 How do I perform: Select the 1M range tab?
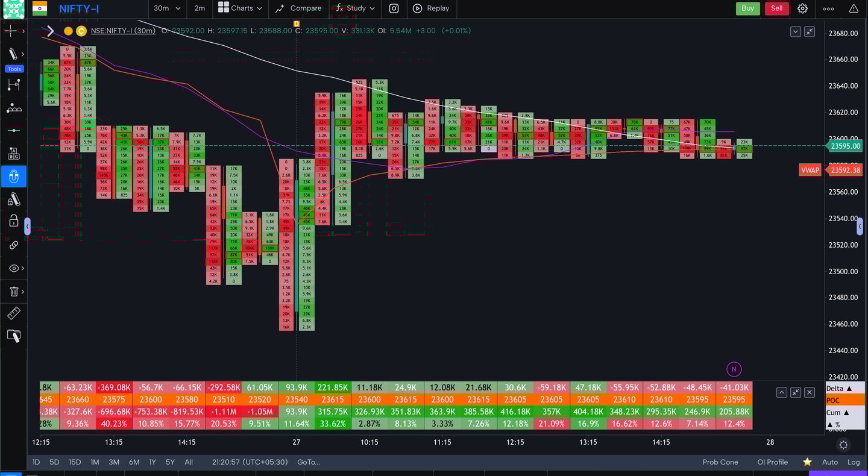pos(95,462)
